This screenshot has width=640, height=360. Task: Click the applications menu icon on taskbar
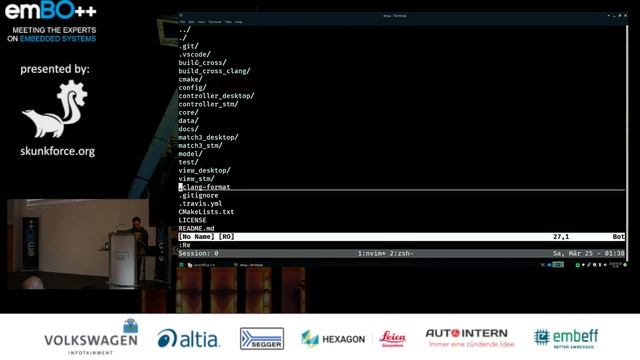point(182,265)
